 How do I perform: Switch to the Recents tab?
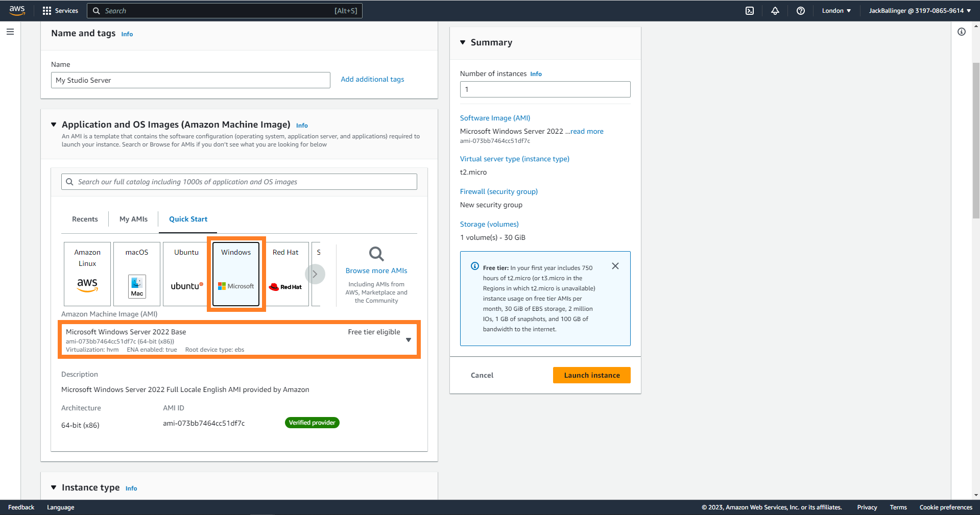tap(85, 219)
